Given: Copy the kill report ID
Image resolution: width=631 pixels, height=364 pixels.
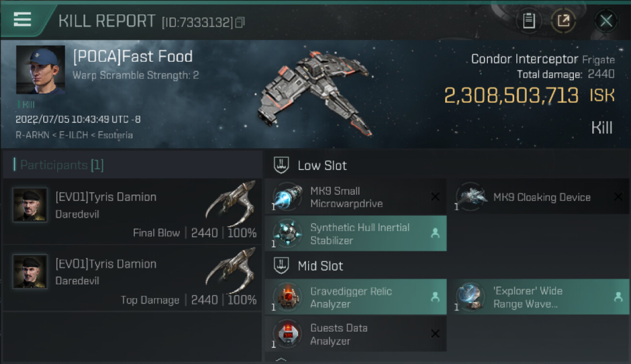Looking at the screenshot, I should 240,22.
